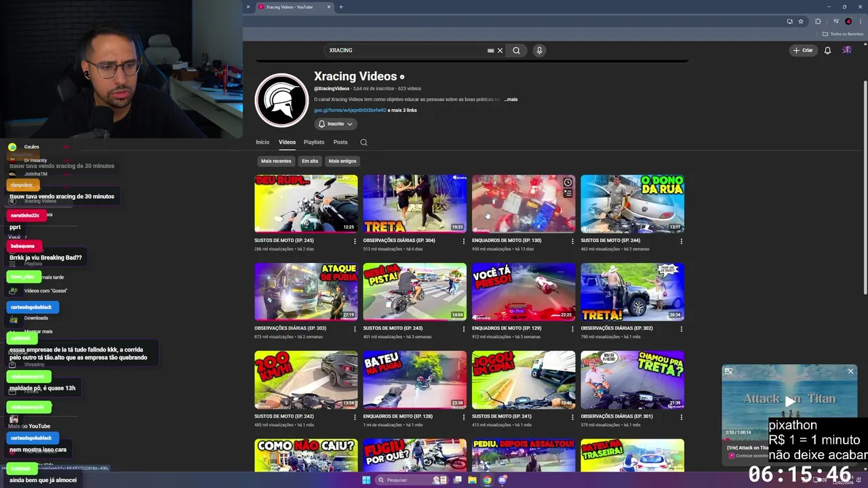This screenshot has height=488, width=868.
Task: Click into the YouTube search field
Action: (x=407, y=50)
